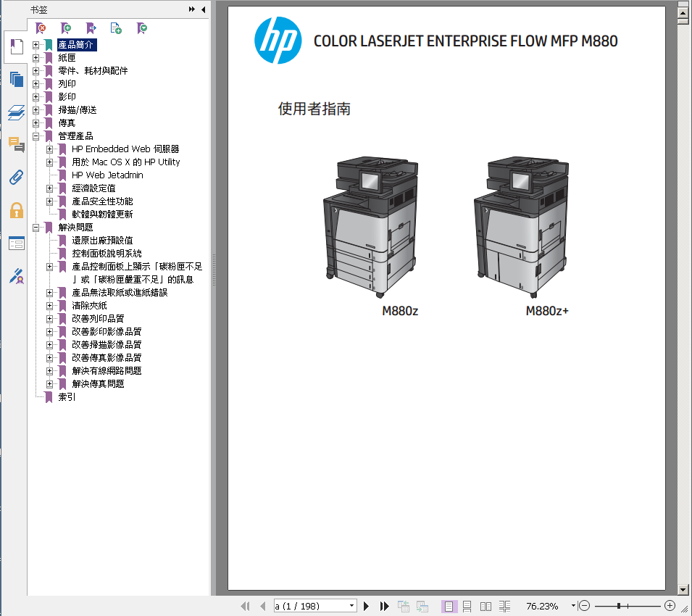Go back to previous view
This screenshot has height=616, width=692.
pos(404,607)
